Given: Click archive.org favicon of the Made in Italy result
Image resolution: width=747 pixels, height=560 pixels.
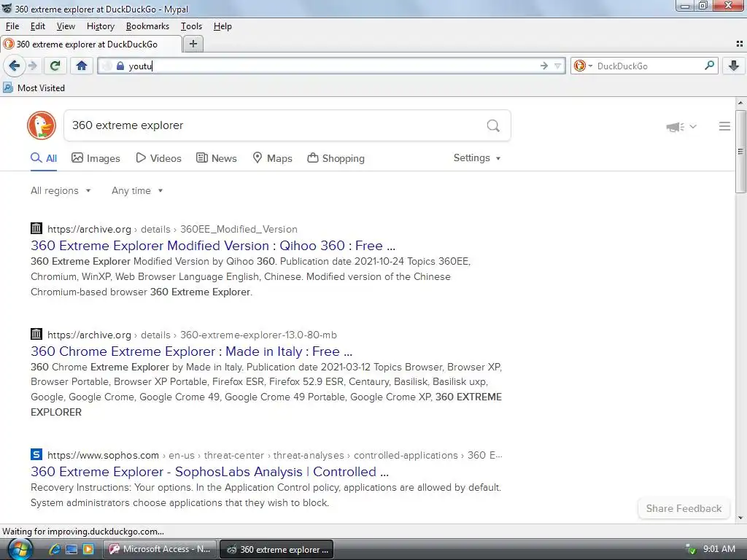Looking at the screenshot, I should point(36,334).
